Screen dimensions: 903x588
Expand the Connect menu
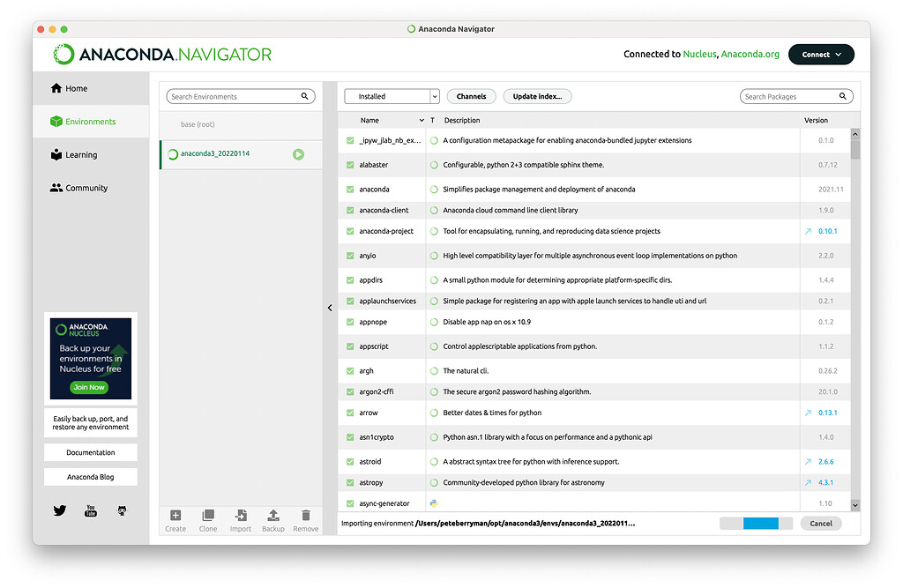(x=821, y=54)
